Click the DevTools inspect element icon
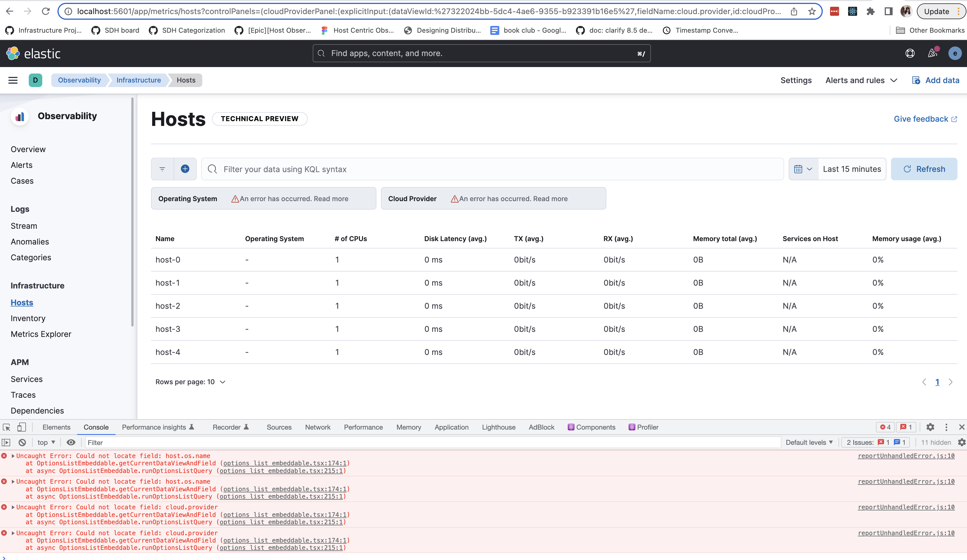 click(x=6, y=427)
